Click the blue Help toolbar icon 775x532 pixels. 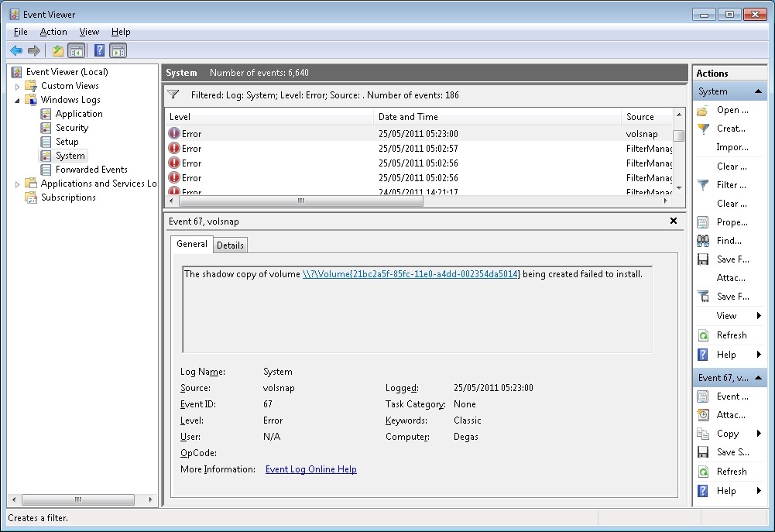99,51
